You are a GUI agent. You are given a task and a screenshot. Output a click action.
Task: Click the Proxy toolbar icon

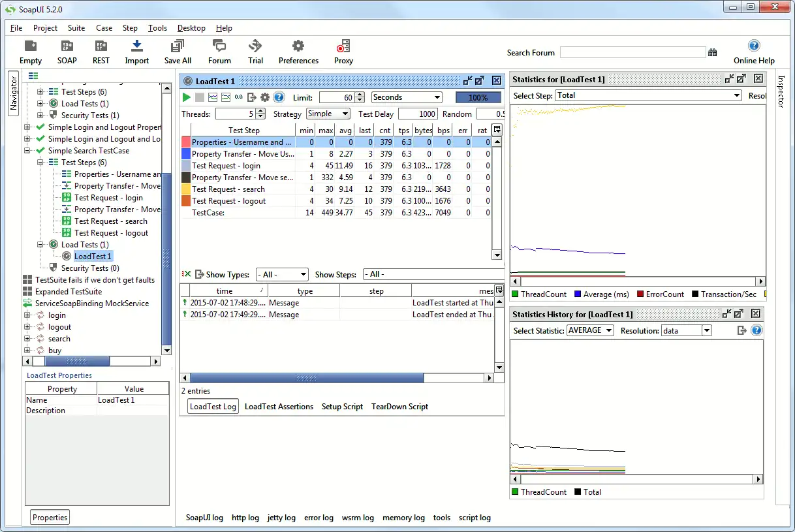[343, 52]
